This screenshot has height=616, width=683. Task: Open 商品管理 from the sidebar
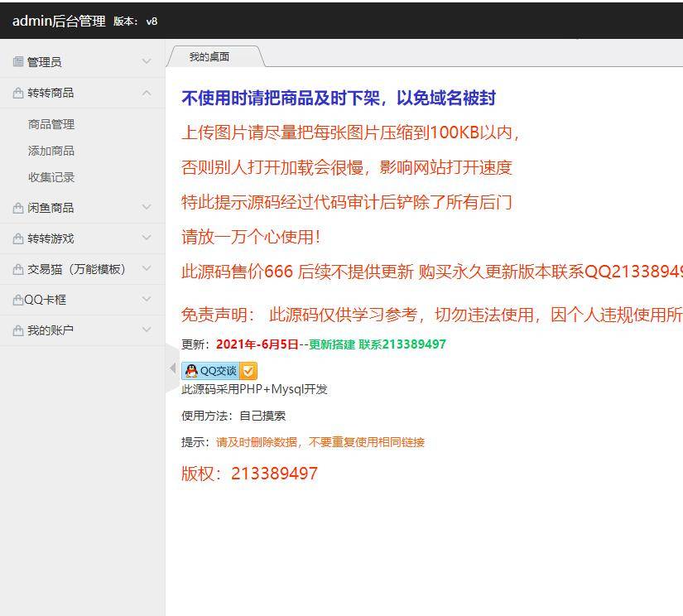50,124
